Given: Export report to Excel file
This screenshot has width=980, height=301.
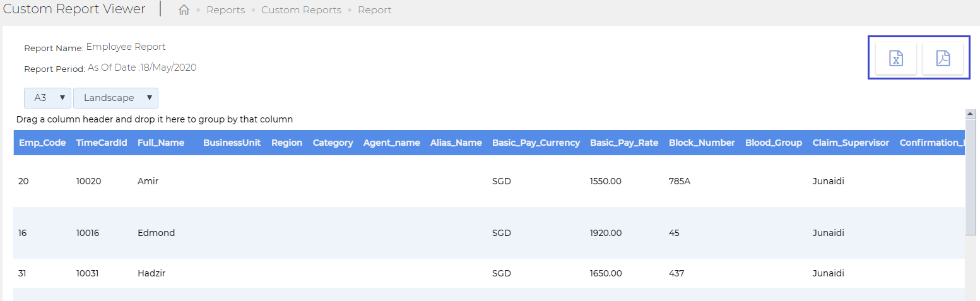Looking at the screenshot, I should click(896, 59).
